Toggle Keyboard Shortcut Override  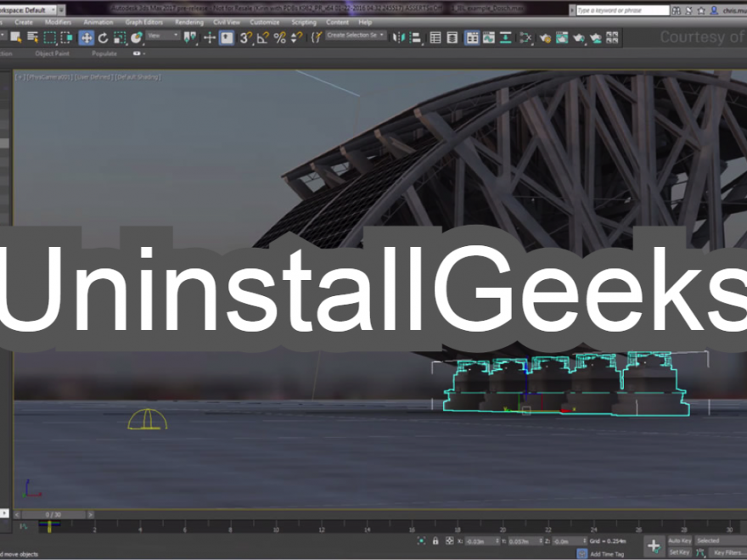coord(227,37)
